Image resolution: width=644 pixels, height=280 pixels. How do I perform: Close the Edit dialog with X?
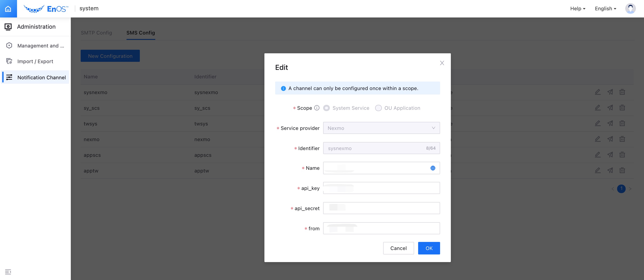[x=442, y=63]
